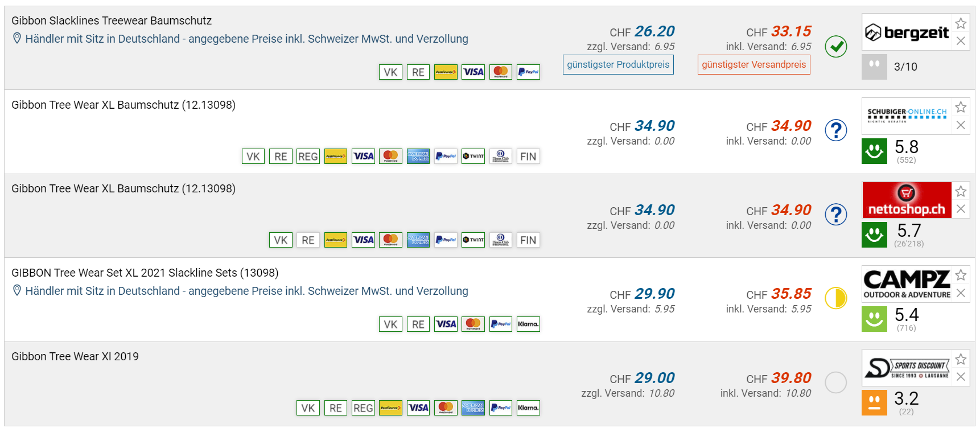Open the "Gibbon Tree Wear Xl 2019" offer title
980x432 pixels.
click(x=75, y=356)
